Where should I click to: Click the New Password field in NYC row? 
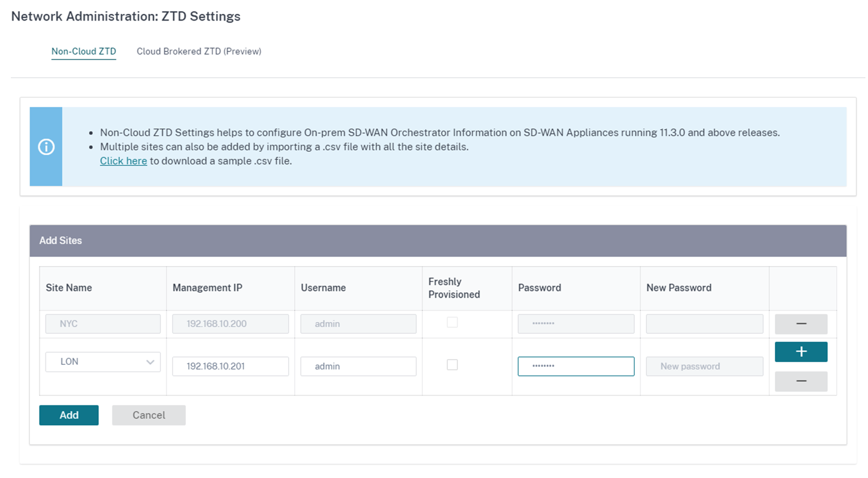coord(704,324)
